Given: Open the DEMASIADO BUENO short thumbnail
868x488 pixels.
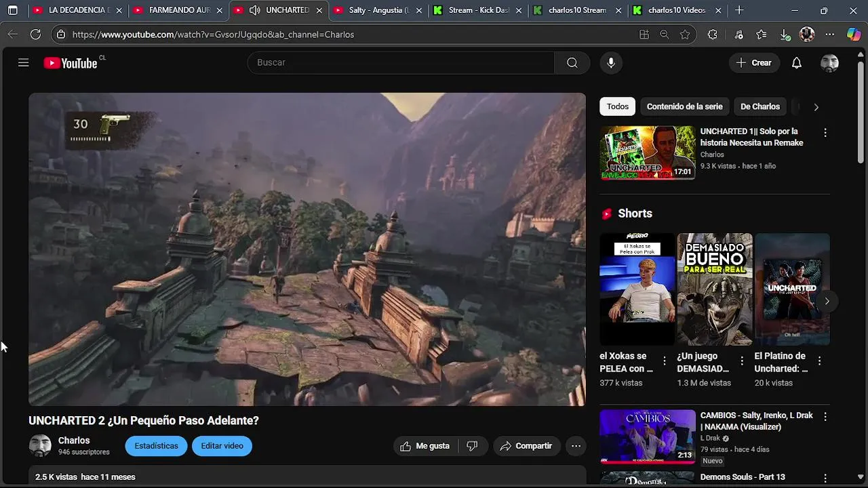Looking at the screenshot, I should click(715, 289).
